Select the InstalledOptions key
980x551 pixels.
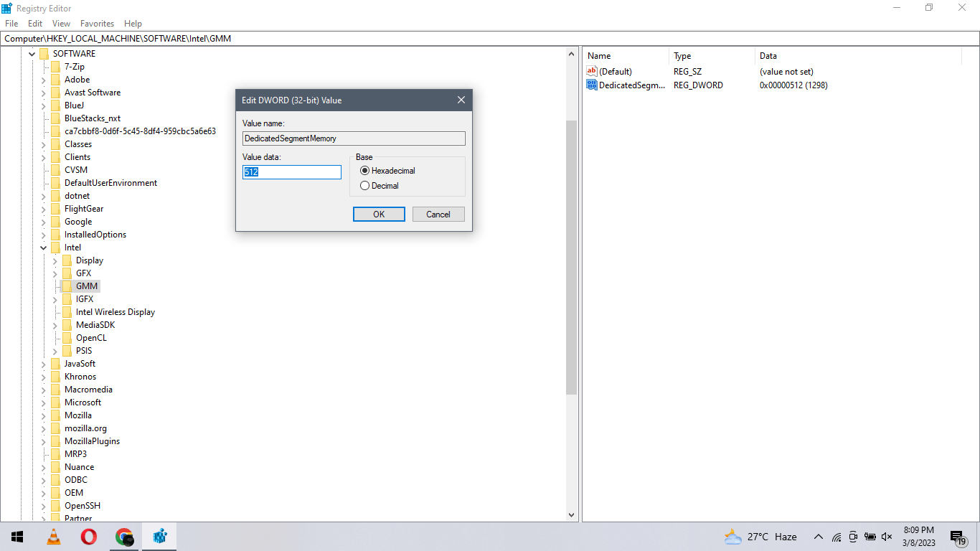[x=95, y=235]
